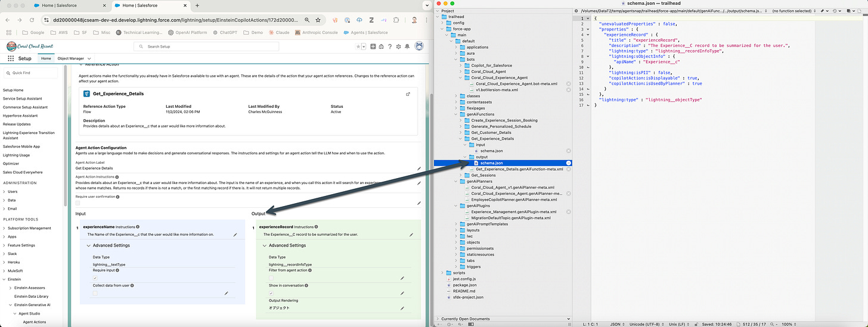Image resolution: width=868 pixels, height=327 pixels.
Task: Collapse the genAiPlanners folder in editor
Action: coord(455,181)
